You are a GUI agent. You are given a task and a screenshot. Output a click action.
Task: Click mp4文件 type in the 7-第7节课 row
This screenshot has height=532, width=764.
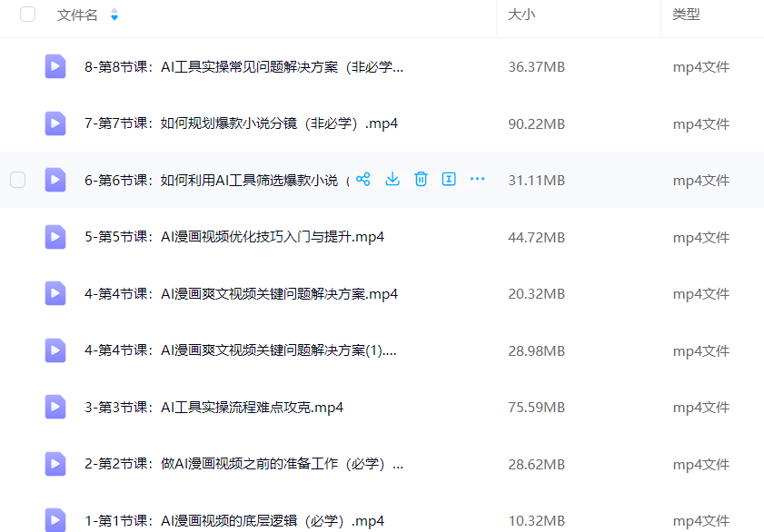[x=701, y=123]
